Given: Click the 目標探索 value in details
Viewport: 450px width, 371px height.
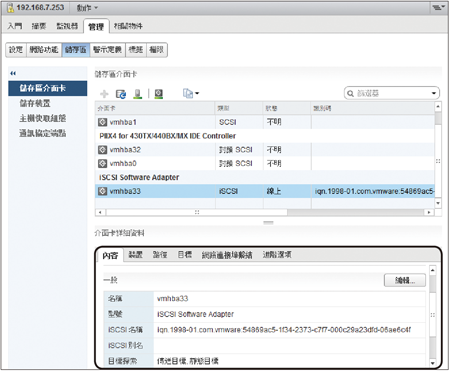Looking at the screenshot, I should click(188, 361).
